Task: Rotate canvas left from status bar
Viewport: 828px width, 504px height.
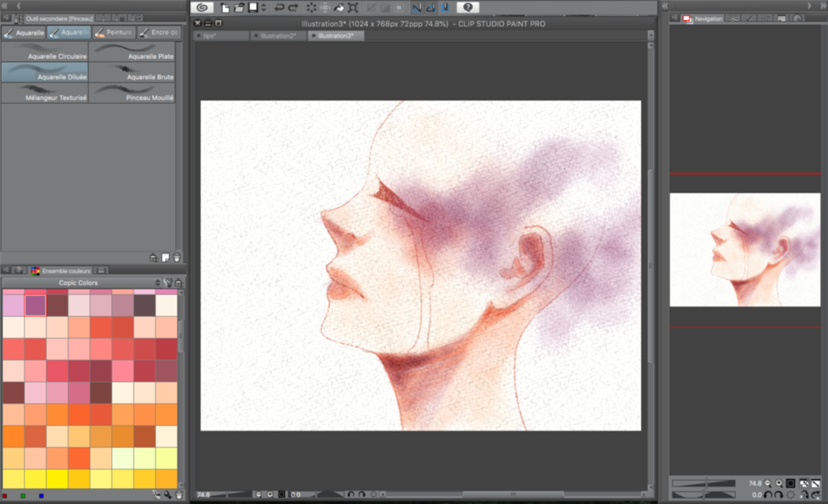Action: click(351, 494)
